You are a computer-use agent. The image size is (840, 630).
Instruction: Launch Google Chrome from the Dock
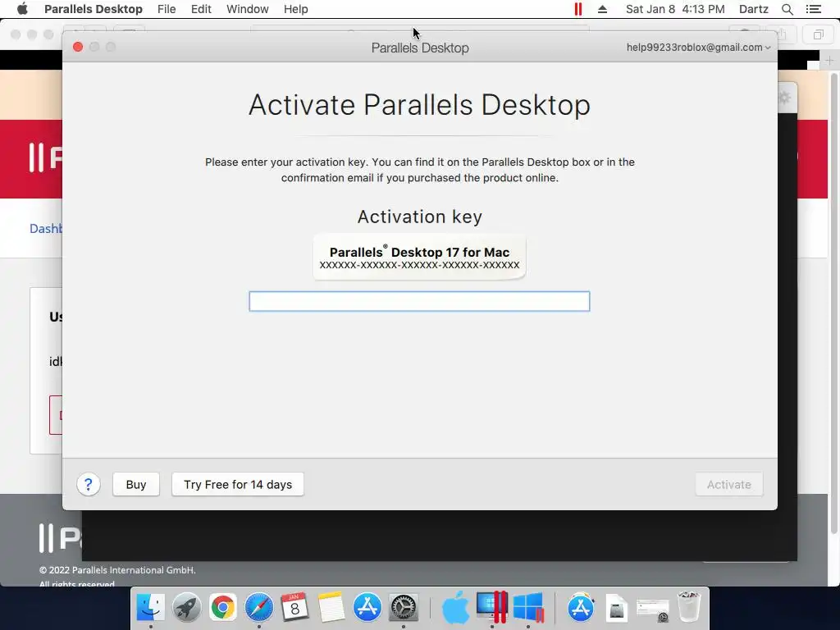click(x=223, y=608)
